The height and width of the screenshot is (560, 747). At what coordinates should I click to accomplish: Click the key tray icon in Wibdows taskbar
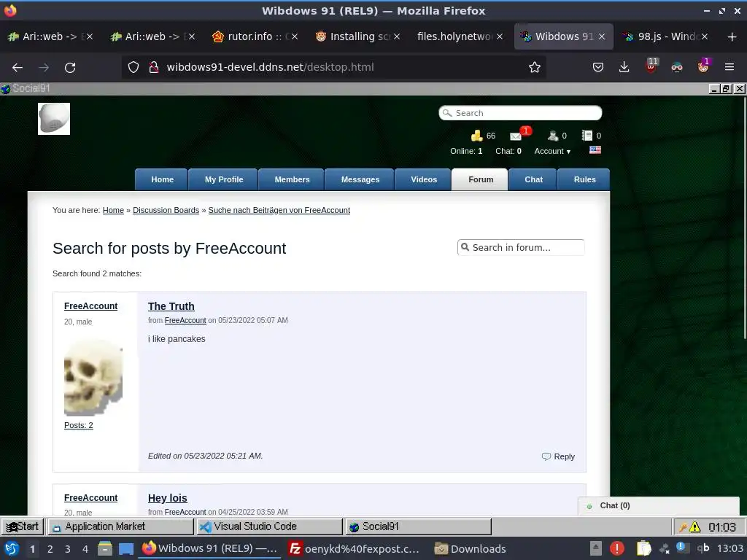pyautogui.click(x=683, y=526)
